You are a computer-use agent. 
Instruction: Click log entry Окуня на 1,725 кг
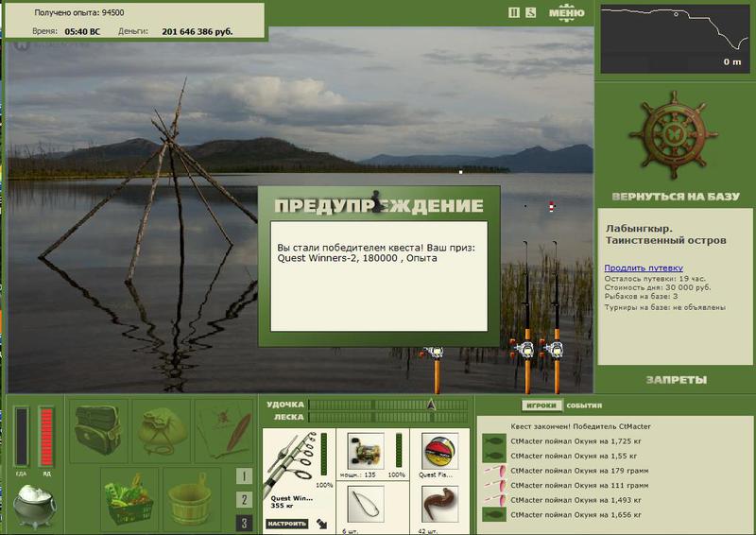tap(576, 440)
